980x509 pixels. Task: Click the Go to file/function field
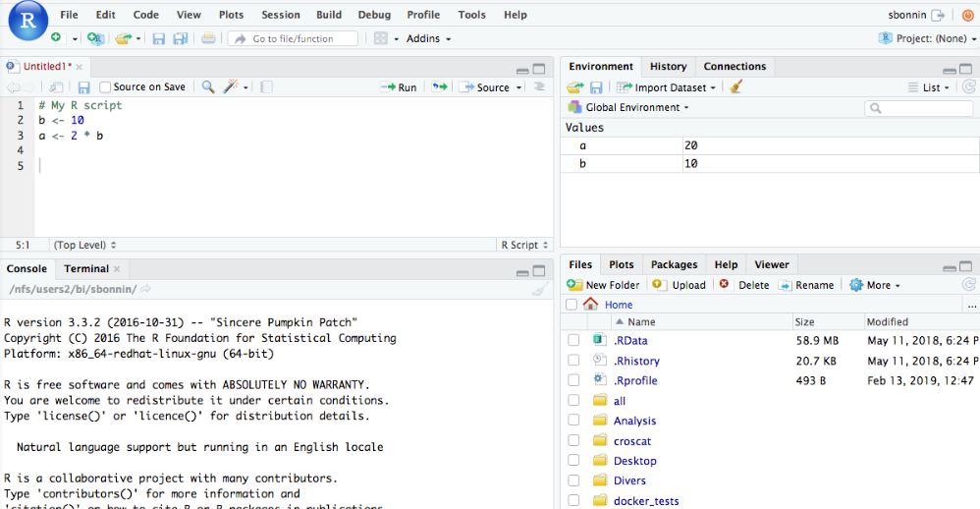[294, 38]
